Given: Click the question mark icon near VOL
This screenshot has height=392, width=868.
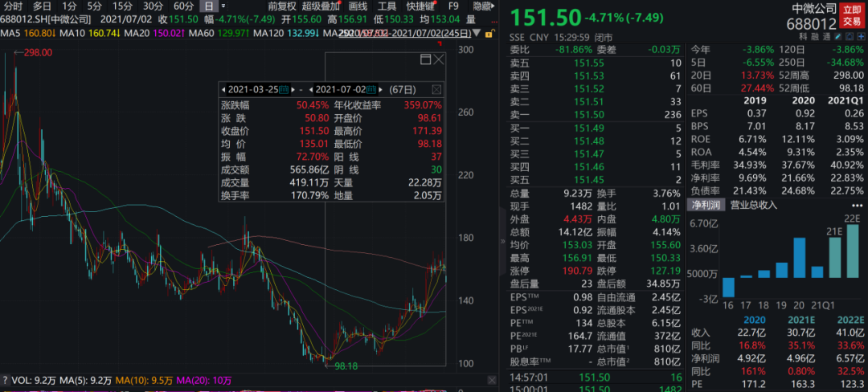Looking at the screenshot, I should pos(5,381).
